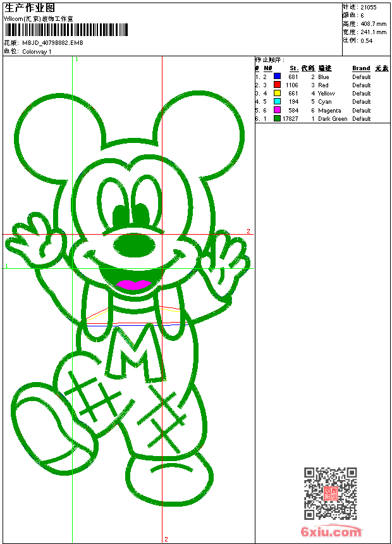392x544 pixels.
Task: Click the 'Magenta' description text
Action: (x=329, y=111)
